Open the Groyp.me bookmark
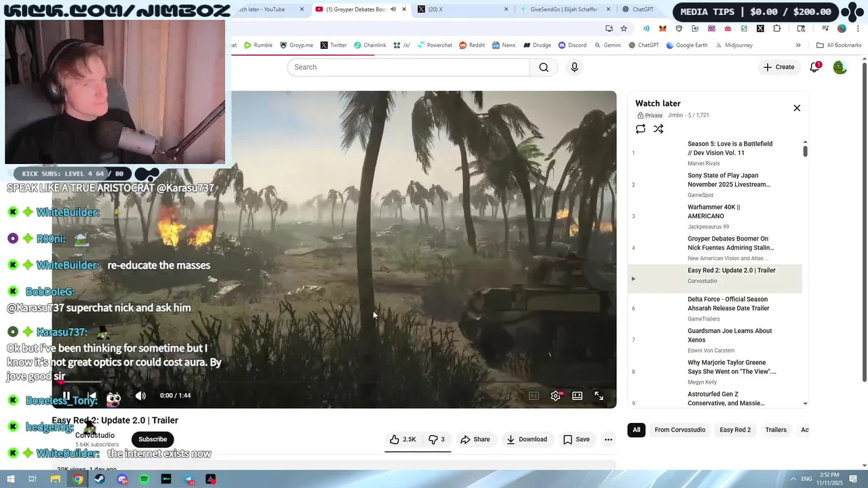The image size is (868, 488). [x=296, y=45]
